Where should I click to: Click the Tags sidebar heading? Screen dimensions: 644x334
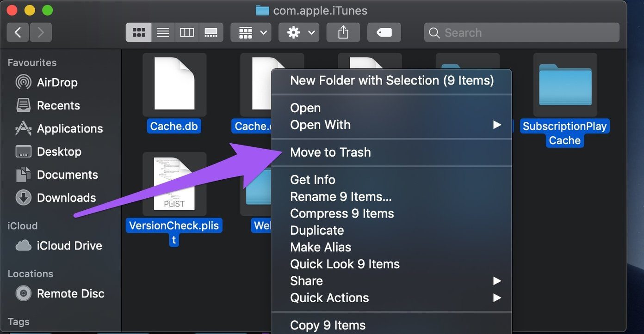(19, 322)
